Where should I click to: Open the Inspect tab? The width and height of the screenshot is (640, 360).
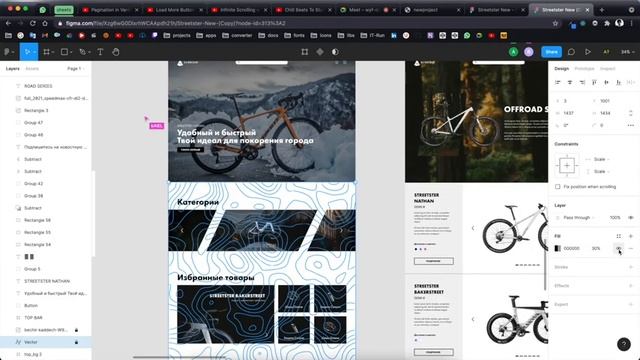pyautogui.click(x=608, y=69)
